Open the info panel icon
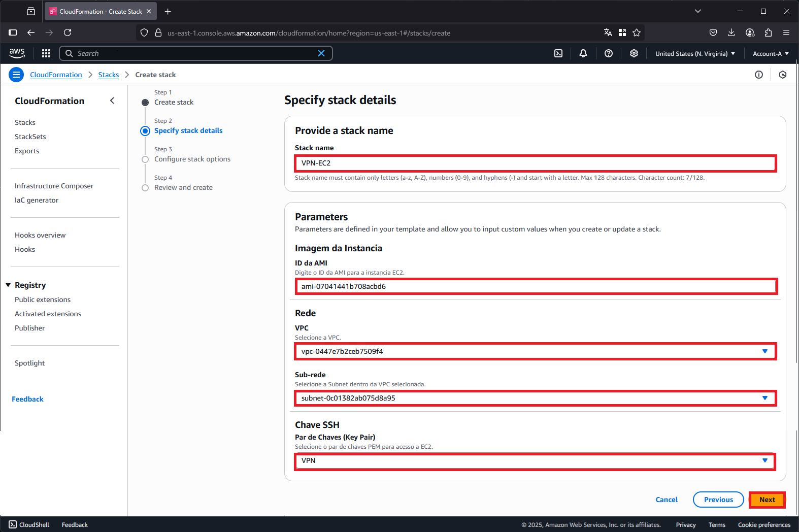 [x=759, y=75]
